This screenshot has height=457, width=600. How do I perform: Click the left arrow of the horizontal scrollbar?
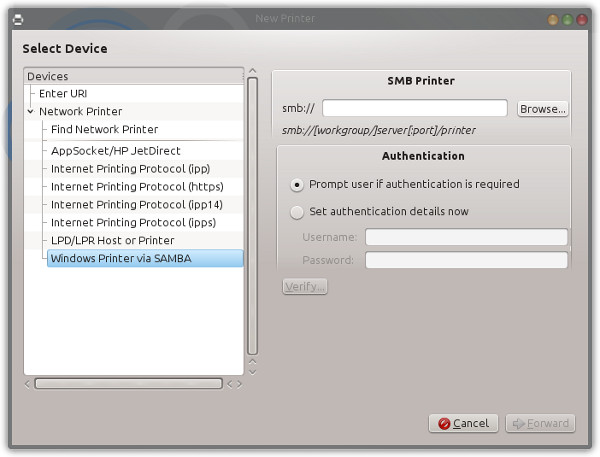(28, 384)
